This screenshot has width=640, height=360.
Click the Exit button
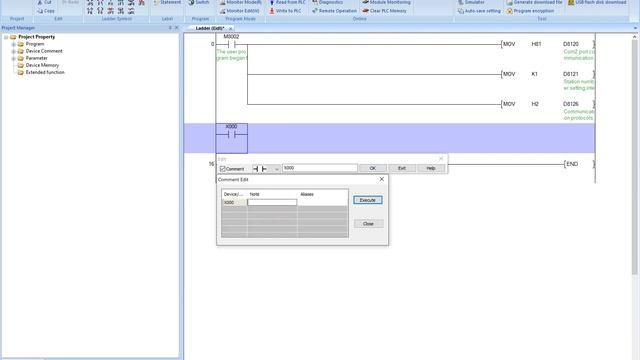pyautogui.click(x=402, y=168)
